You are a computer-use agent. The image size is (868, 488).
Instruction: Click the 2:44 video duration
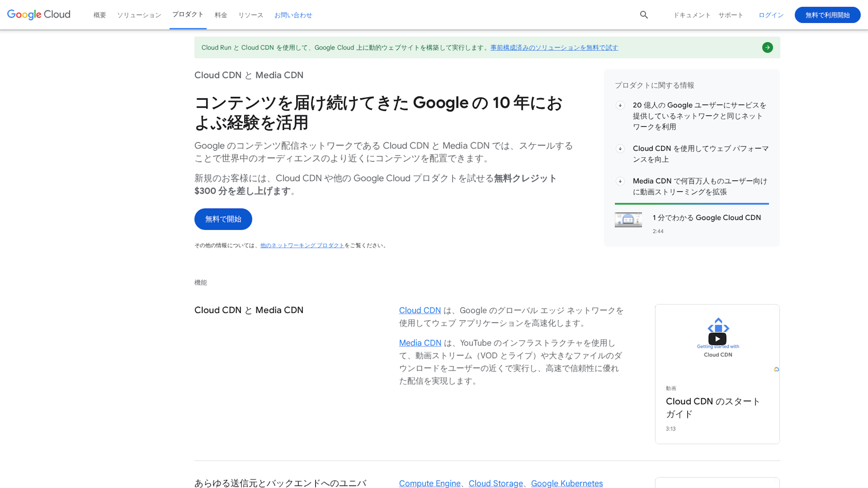click(x=658, y=231)
